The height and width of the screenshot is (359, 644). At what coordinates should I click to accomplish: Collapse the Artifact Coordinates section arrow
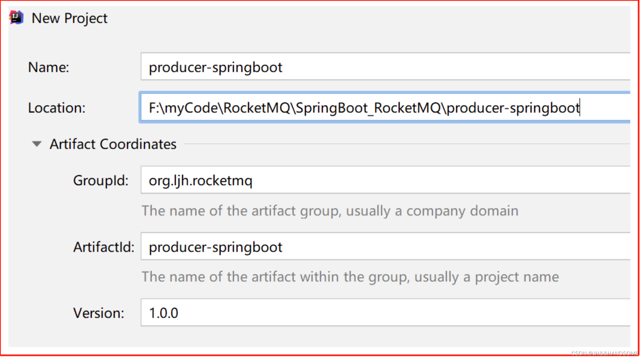[x=36, y=144]
